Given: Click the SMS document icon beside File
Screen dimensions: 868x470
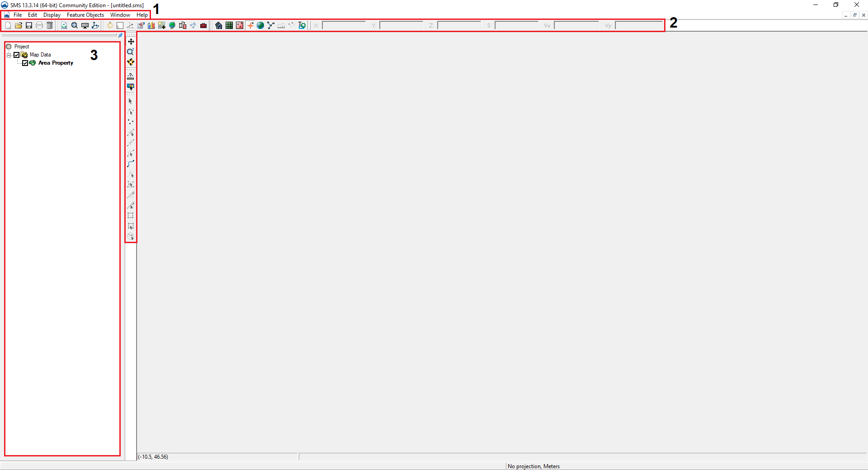Looking at the screenshot, I should 7,15.
